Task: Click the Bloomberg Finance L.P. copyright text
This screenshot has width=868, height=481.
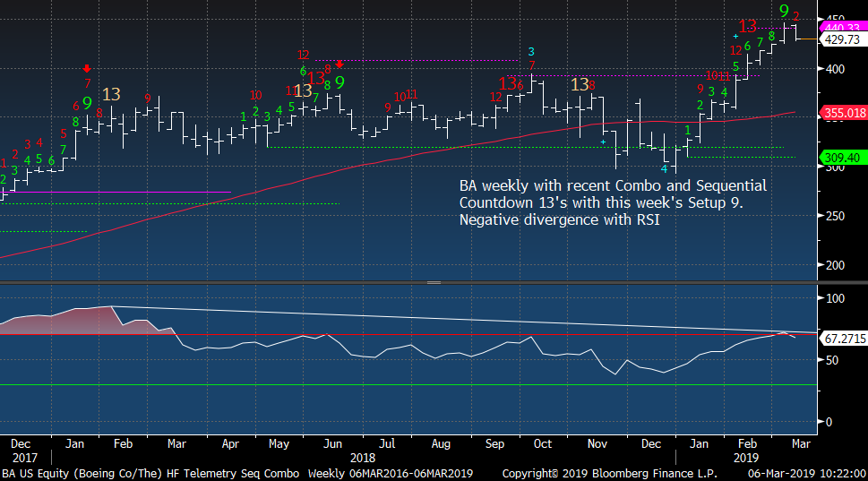Action: pyautogui.click(x=609, y=474)
